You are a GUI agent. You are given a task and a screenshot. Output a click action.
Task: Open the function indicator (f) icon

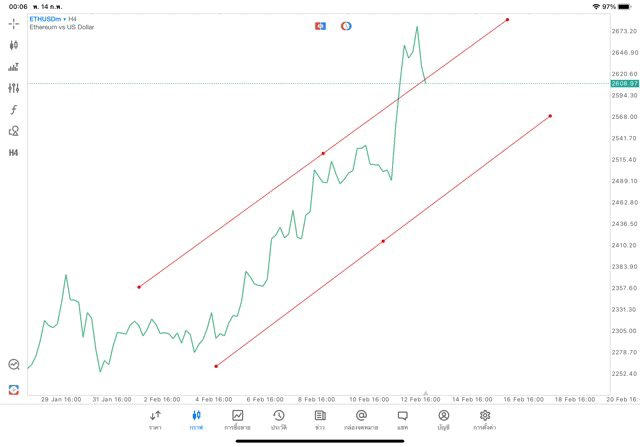pos(14,110)
